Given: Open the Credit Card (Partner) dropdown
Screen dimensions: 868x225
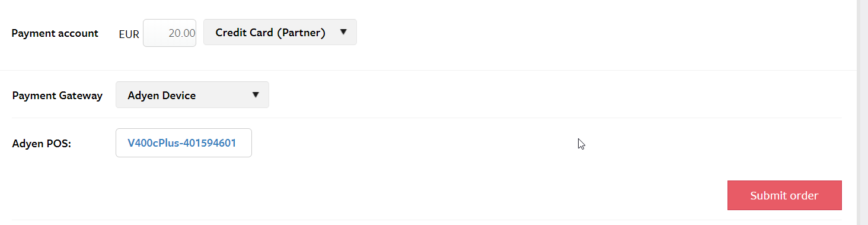Looking at the screenshot, I should click(280, 33).
